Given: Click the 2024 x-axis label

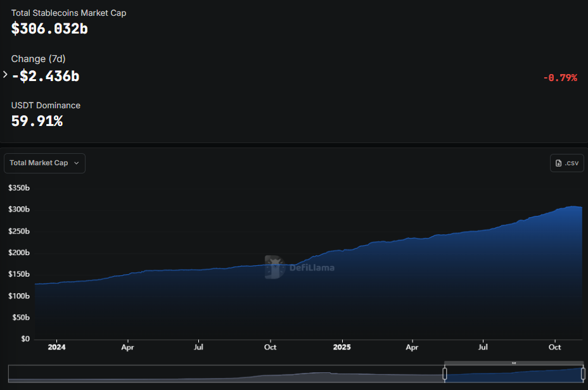Looking at the screenshot, I should point(56,348).
